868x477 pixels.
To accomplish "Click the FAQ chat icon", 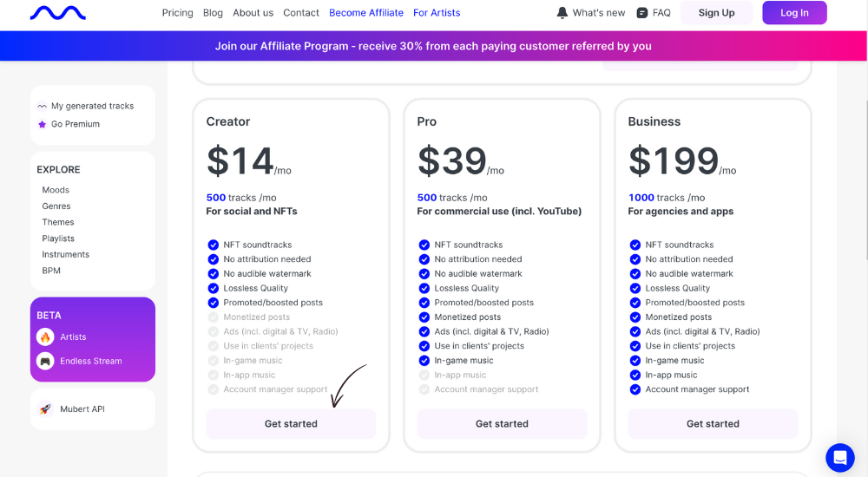I will pyautogui.click(x=642, y=13).
